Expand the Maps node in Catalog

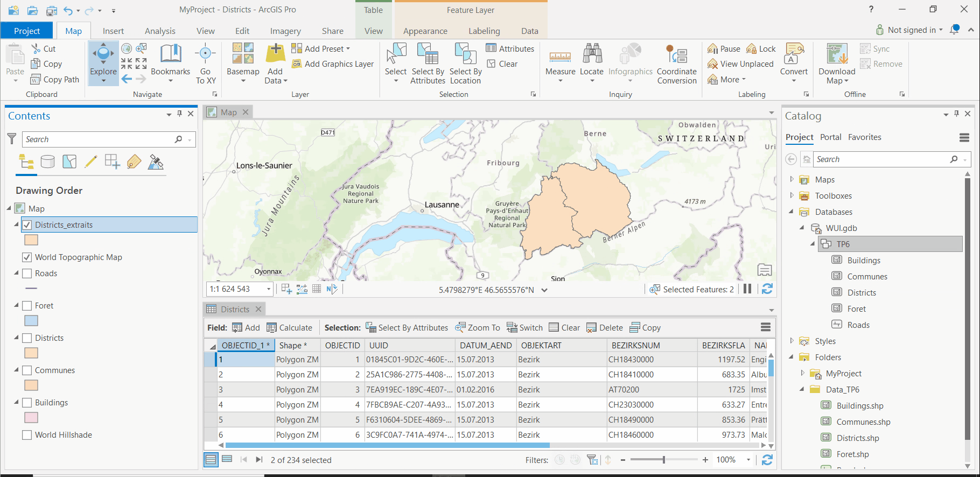(792, 179)
